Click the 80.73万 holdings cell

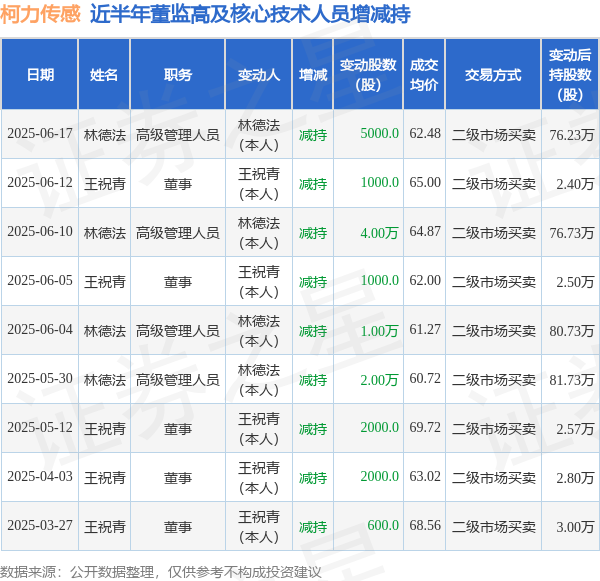[572, 331]
